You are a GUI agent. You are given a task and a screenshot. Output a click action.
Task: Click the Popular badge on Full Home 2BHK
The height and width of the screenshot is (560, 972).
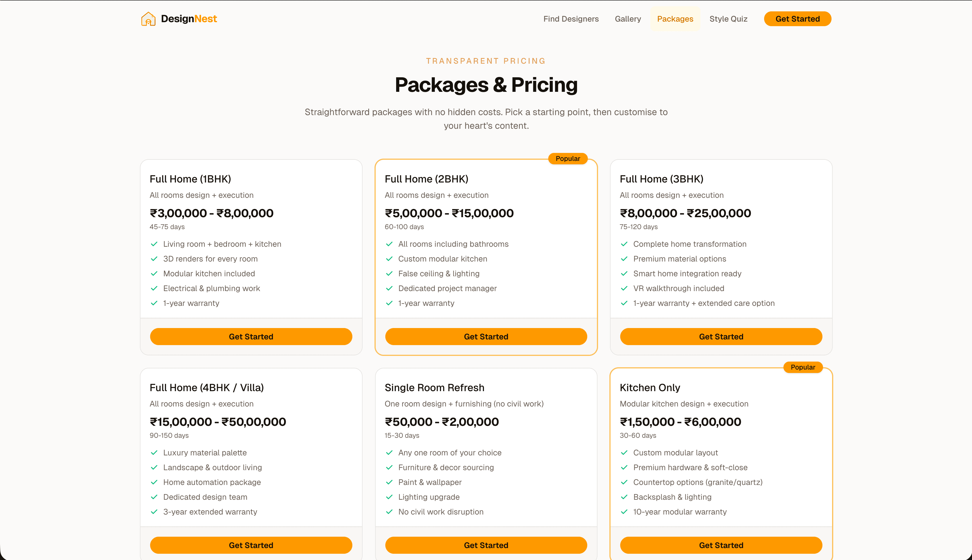click(568, 158)
